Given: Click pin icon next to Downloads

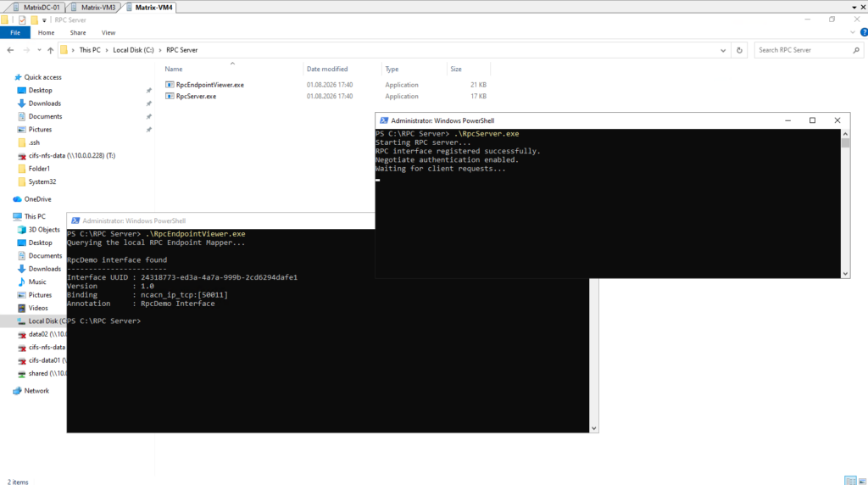Looking at the screenshot, I should pos(148,103).
